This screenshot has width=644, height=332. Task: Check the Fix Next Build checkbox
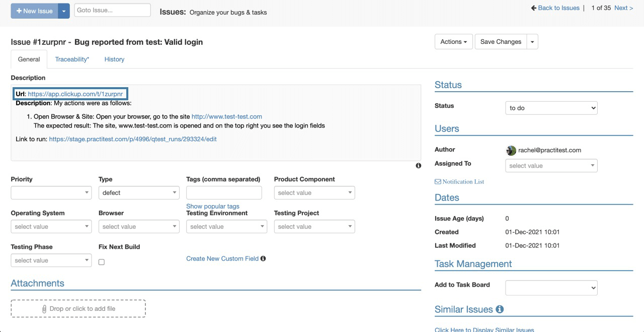click(x=101, y=262)
